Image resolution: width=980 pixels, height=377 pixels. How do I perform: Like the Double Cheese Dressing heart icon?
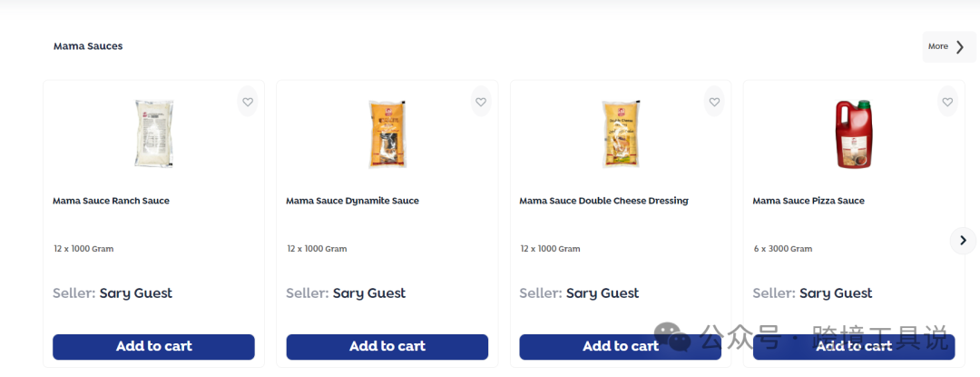tap(714, 102)
